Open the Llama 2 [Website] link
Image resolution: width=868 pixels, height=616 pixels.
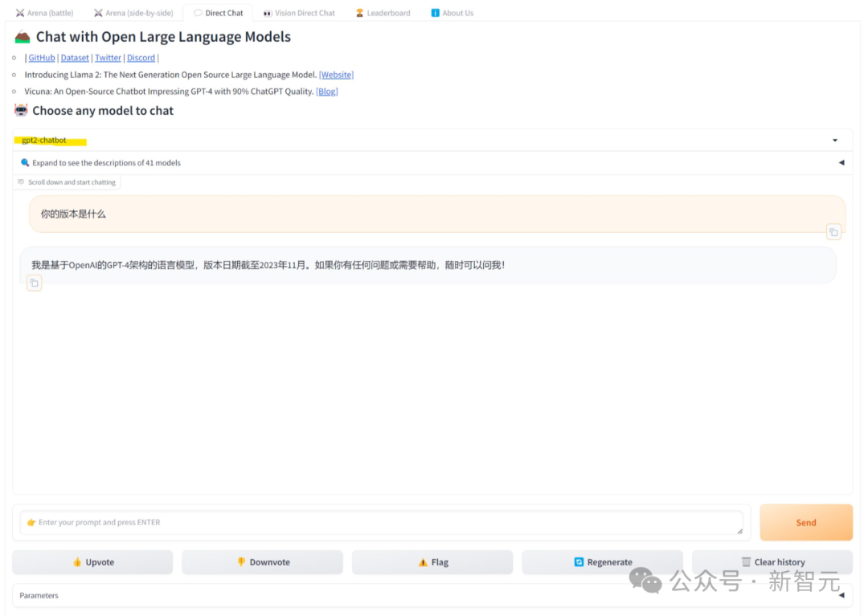coord(336,75)
